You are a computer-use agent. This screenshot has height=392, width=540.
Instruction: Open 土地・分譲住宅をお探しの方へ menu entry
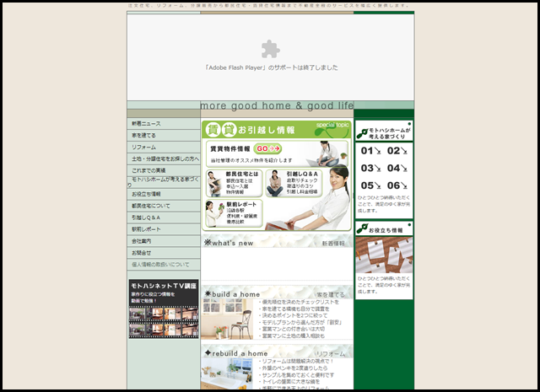pos(164,158)
